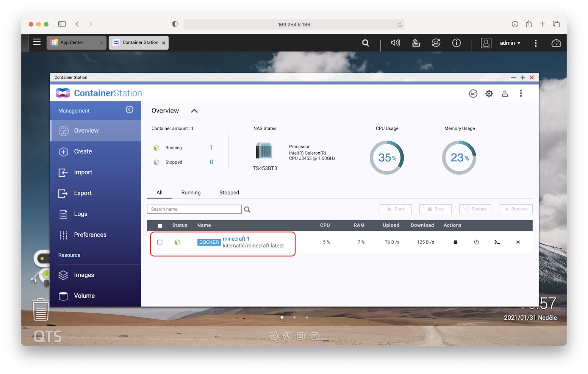This screenshot has width=588, height=374.
Task: Go to Create in the sidebar
Action: tap(83, 152)
